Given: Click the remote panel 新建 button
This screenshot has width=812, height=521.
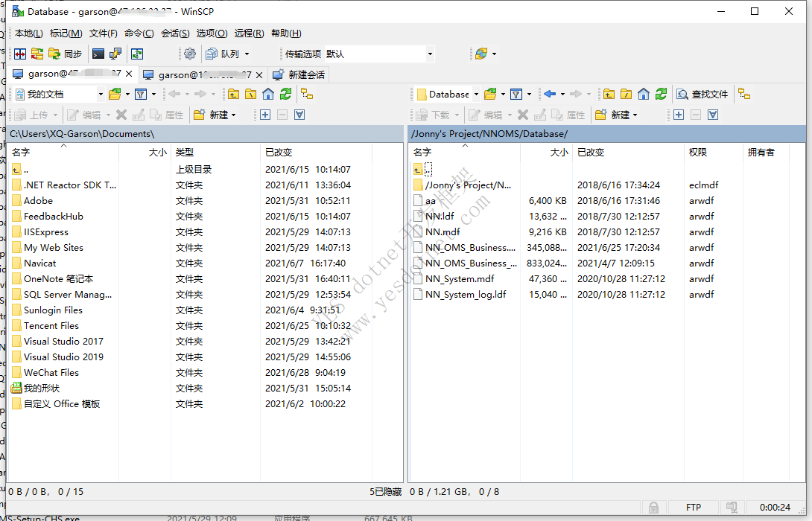Looking at the screenshot, I should click(x=616, y=115).
